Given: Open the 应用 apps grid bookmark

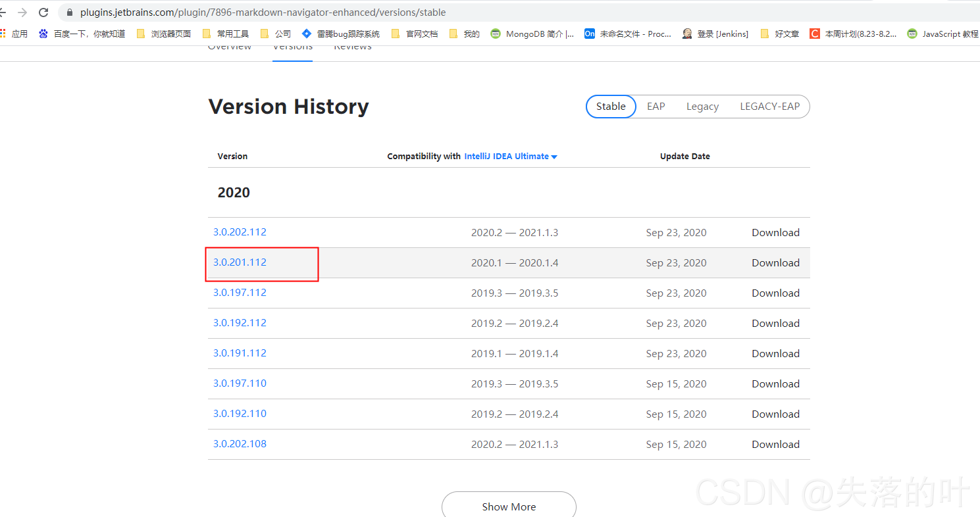Looking at the screenshot, I should (14, 34).
